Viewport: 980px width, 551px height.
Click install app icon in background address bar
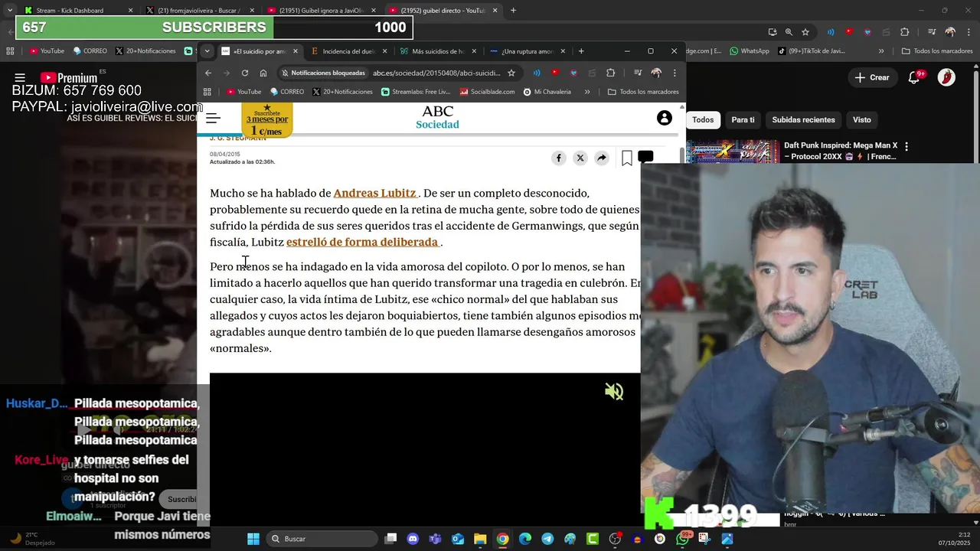(x=772, y=32)
